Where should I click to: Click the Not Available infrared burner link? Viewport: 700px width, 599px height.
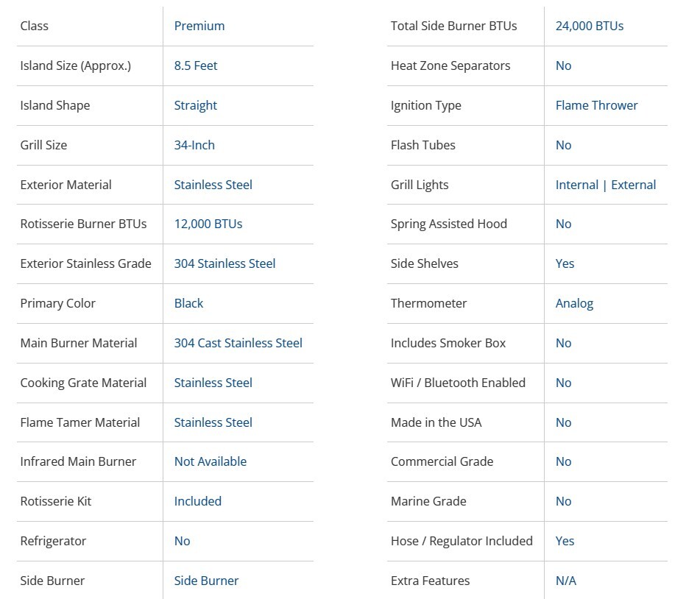tap(210, 461)
